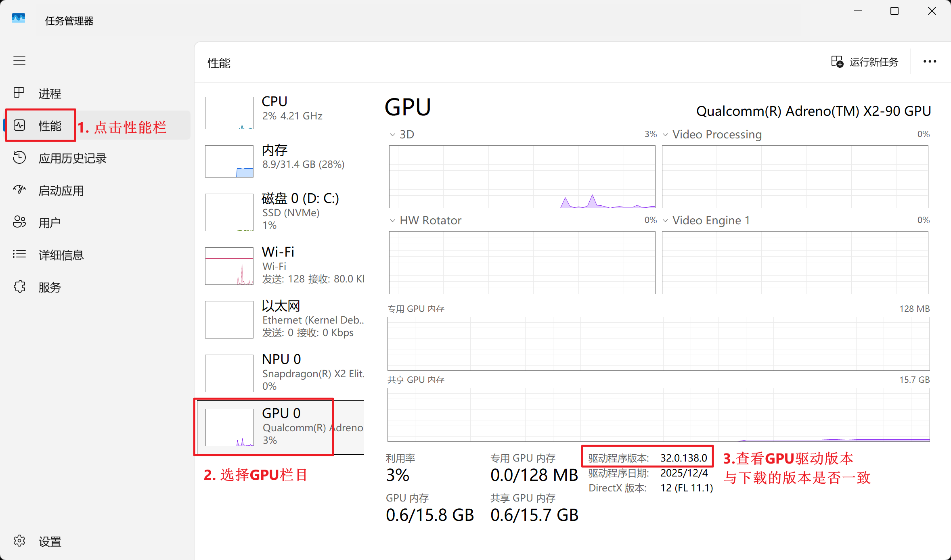Click the hamburger navigation menu icon
951x560 pixels.
point(19,61)
